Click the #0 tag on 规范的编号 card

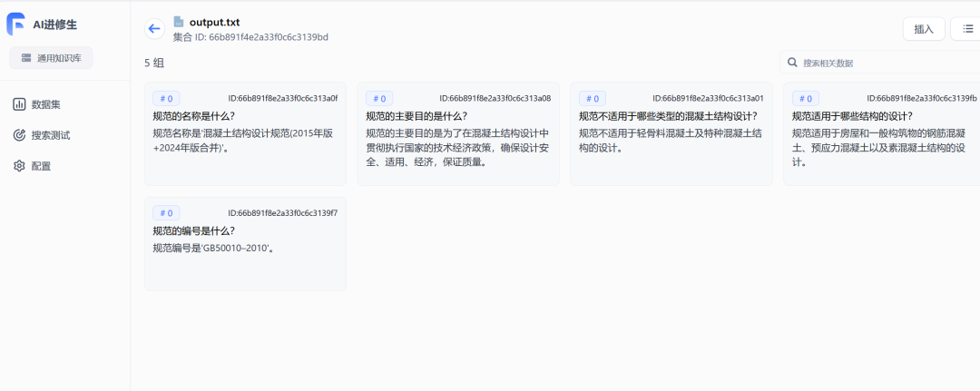pos(166,213)
